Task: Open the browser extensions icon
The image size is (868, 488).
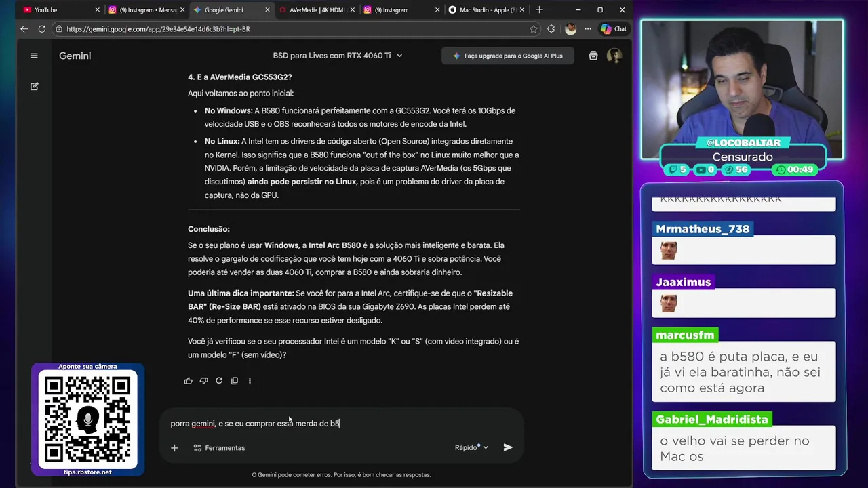Action: pyautogui.click(x=551, y=29)
